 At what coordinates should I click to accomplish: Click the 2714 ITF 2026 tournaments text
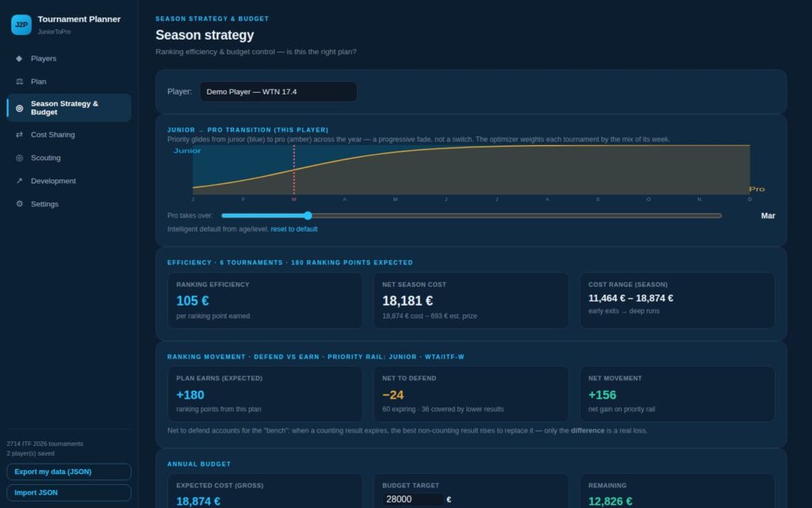pos(45,444)
